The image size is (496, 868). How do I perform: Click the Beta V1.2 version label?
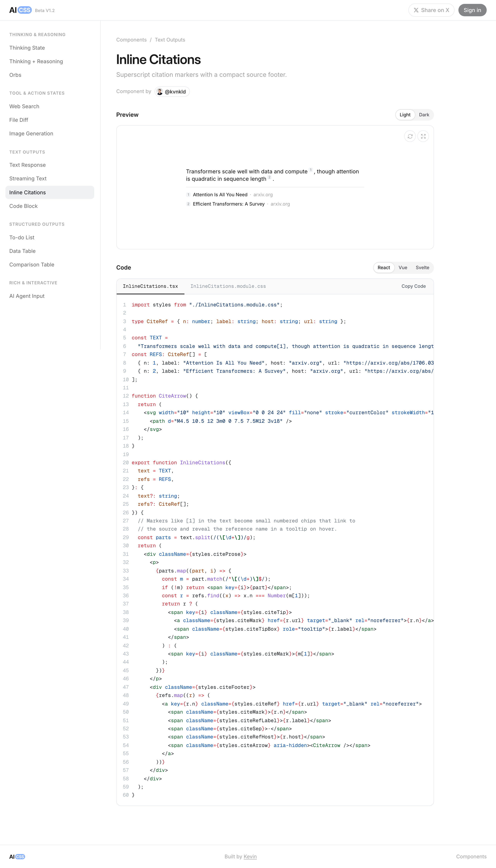[x=45, y=10]
